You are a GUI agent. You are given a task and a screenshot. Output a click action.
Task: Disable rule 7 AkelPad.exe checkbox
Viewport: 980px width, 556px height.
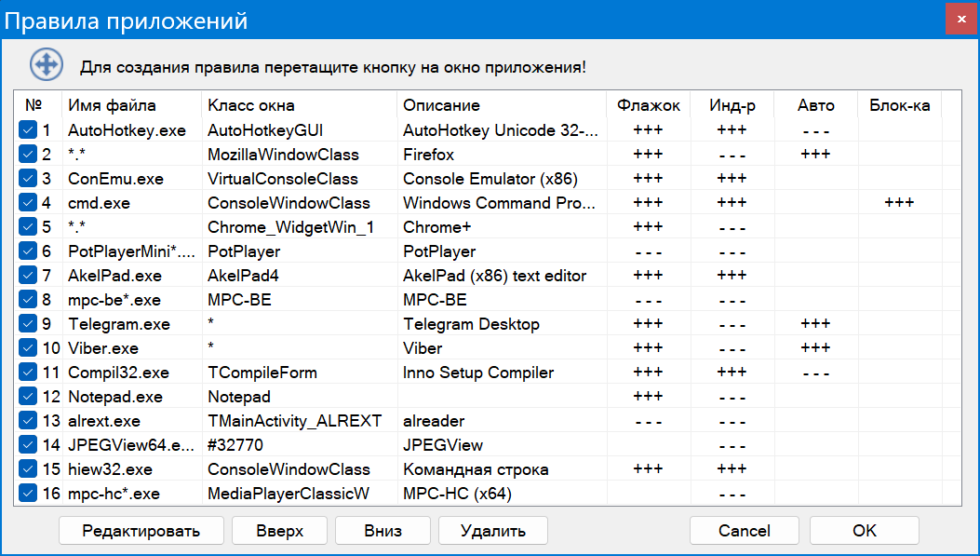point(28,275)
